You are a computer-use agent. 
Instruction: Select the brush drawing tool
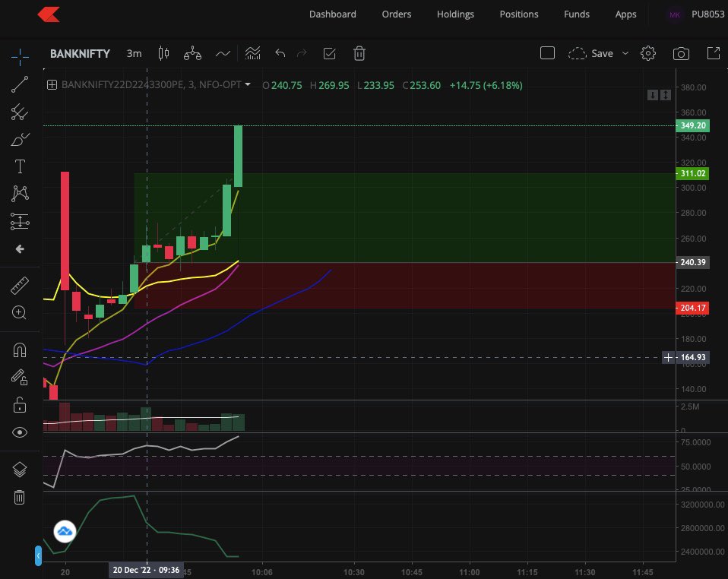click(x=20, y=139)
